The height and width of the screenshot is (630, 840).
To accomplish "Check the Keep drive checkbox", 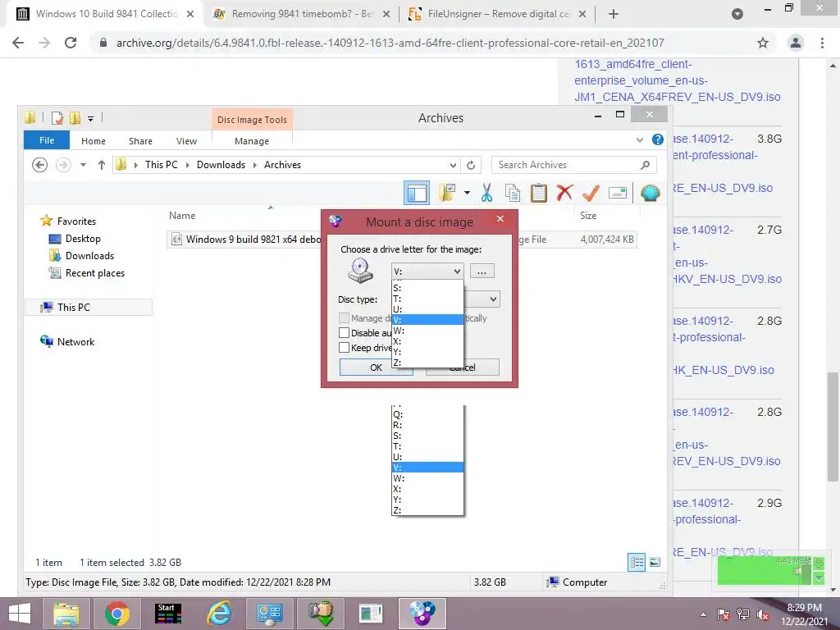I will [x=344, y=348].
